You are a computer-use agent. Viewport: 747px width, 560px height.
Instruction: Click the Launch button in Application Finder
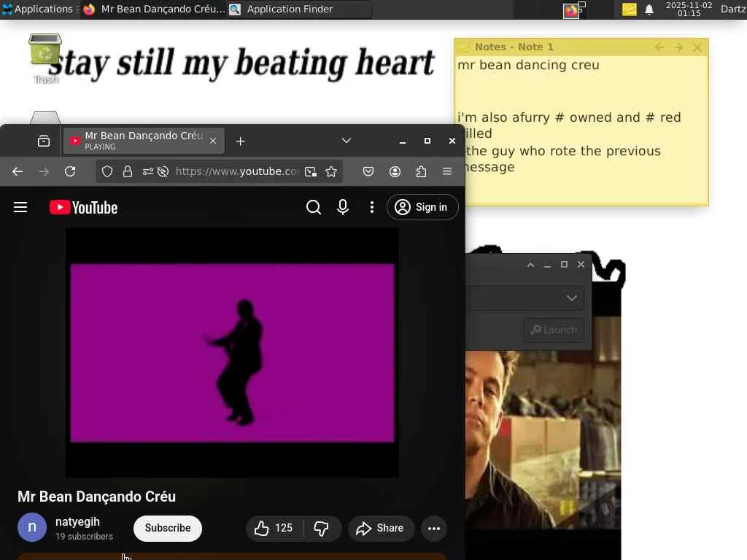click(x=554, y=330)
